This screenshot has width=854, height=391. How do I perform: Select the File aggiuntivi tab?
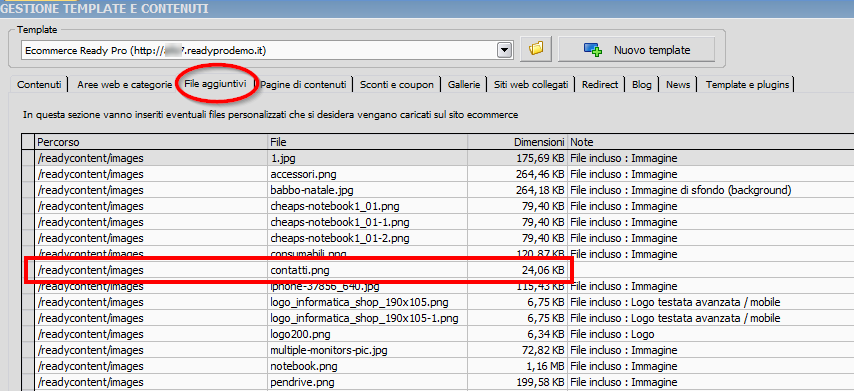point(216,84)
